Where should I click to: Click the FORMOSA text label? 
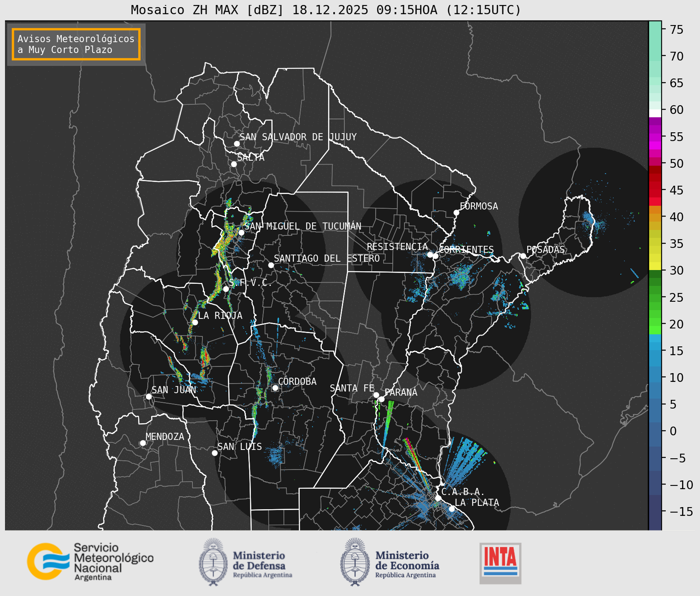click(x=479, y=206)
